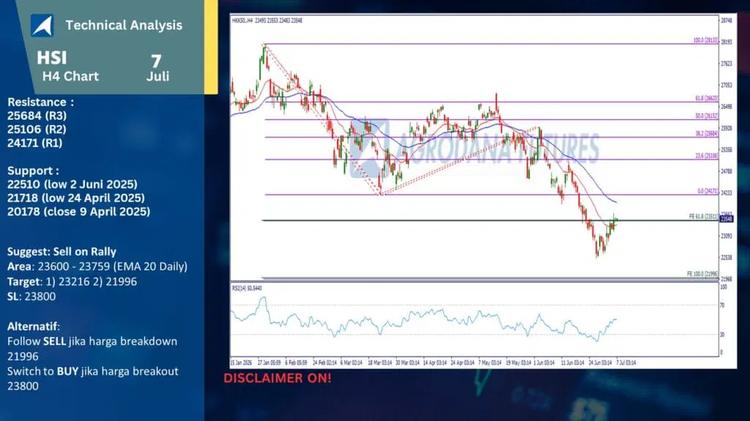Click the '7 Juli' date text

pyautogui.click(x=157, y=68)
